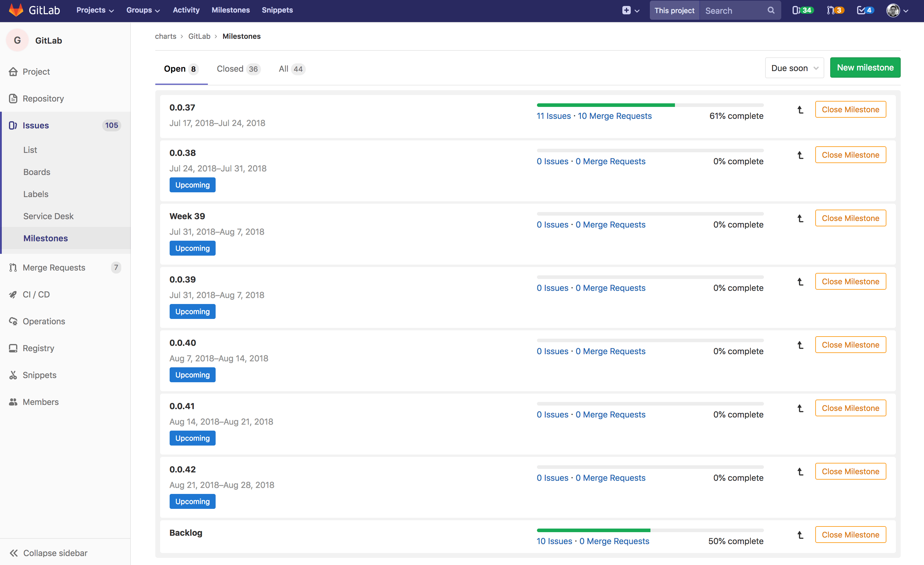924x565 pixels.
Task: Create a New milestone
Action: tap(865, 67)
